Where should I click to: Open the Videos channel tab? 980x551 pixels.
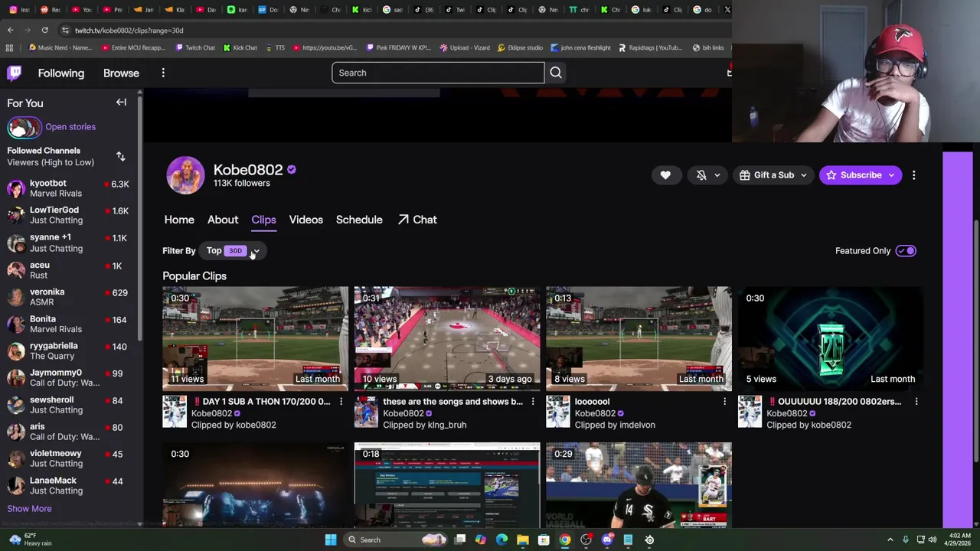pos(305,220)
